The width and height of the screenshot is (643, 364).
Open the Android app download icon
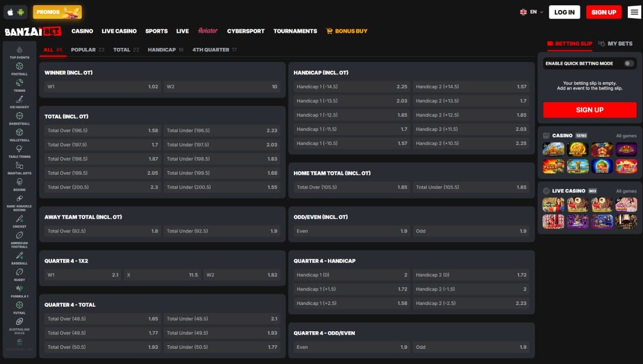pos(20,12)
